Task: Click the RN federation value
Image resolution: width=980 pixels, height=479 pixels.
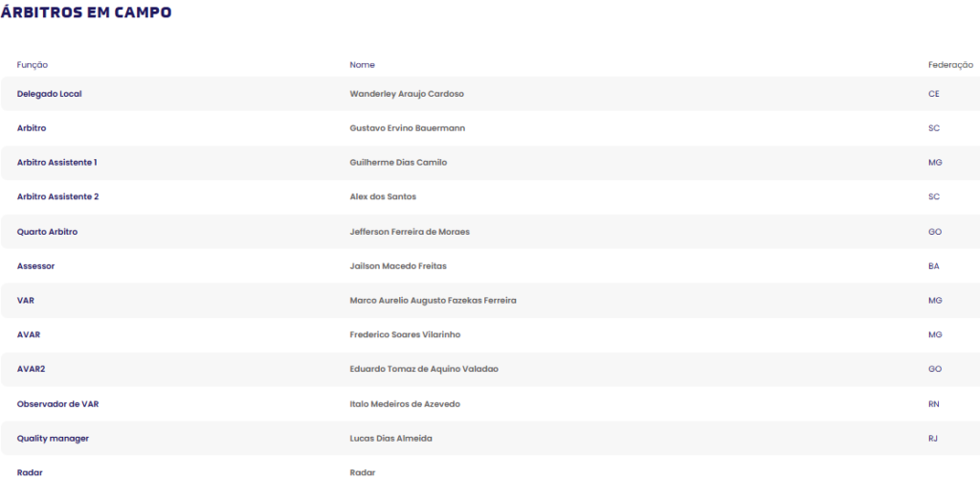Action: (934, 404)
